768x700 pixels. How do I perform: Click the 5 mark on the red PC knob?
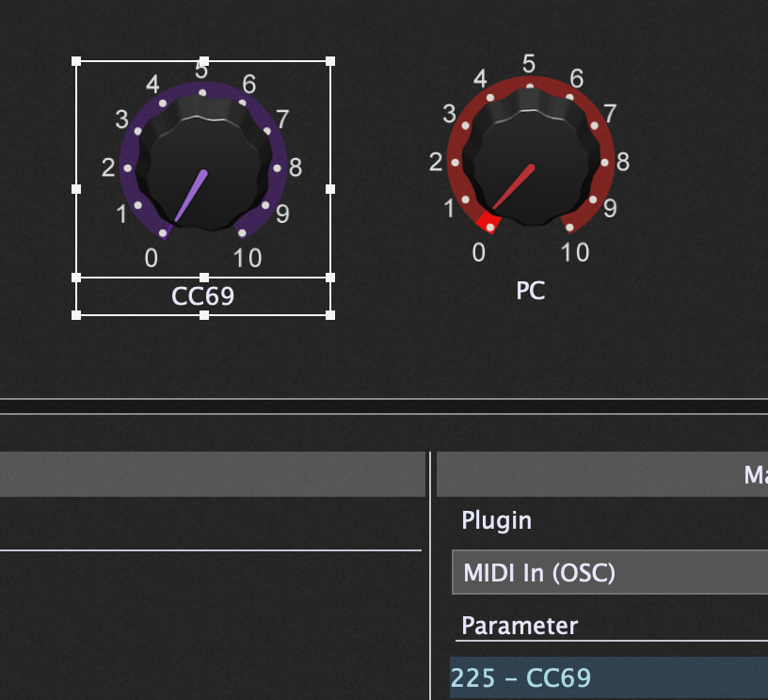pyautogui.click(x=529, y=64)
